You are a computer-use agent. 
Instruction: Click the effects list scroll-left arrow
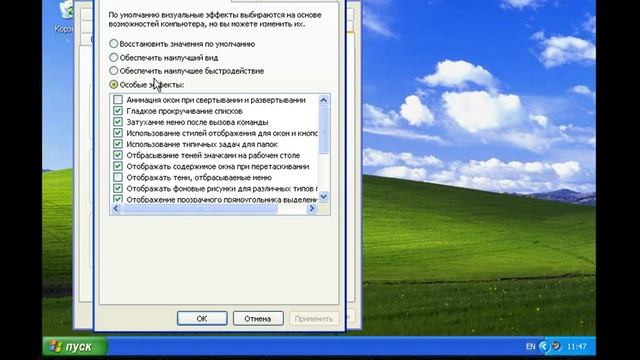tap(116, 209)
